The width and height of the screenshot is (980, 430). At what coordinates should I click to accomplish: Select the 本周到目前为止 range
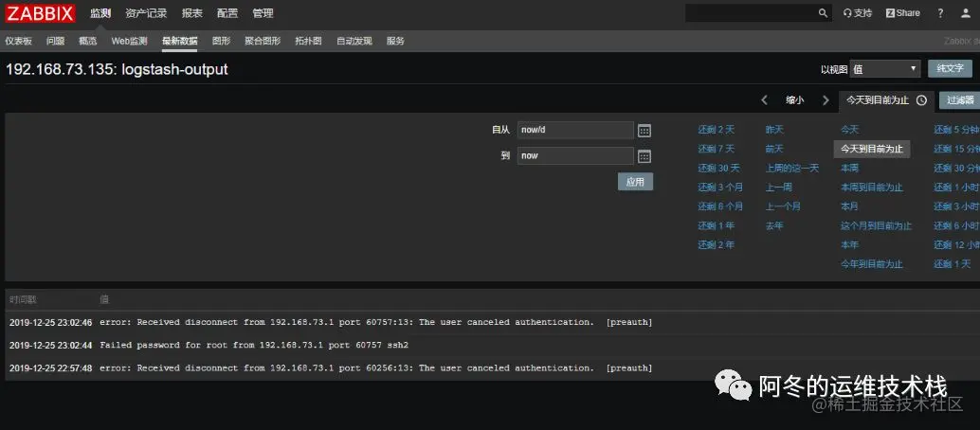coord(872,188)
